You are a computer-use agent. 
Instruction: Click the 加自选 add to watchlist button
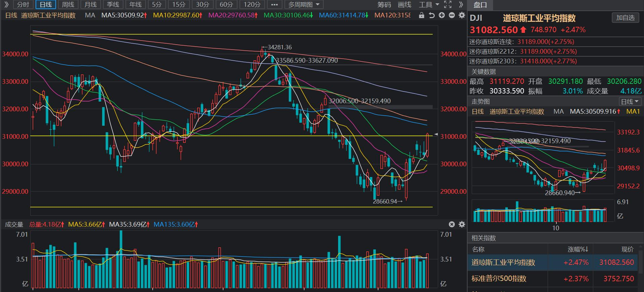click(625, 18)
